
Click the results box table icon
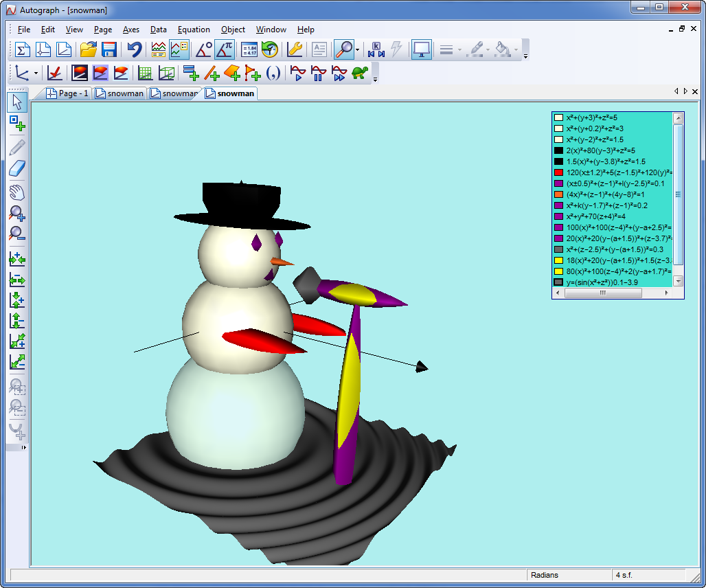tap(249, 49)
